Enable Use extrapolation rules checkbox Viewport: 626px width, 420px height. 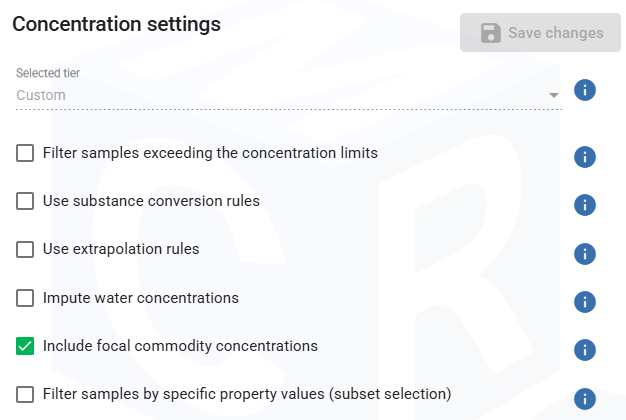point(25,249)
